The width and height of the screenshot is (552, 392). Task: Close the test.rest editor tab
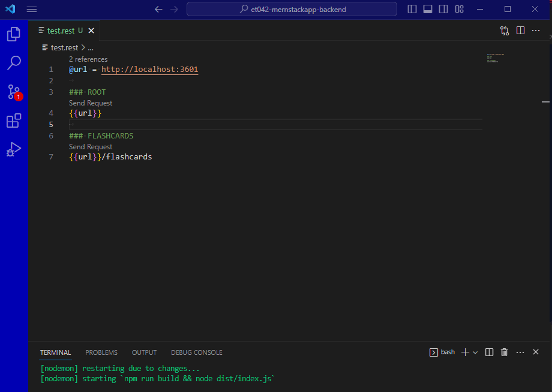[91, 31]
